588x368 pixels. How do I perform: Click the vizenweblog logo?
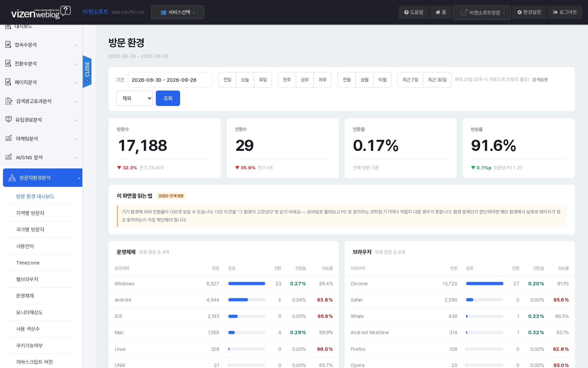pyautogui.click(x=41, y=12)
